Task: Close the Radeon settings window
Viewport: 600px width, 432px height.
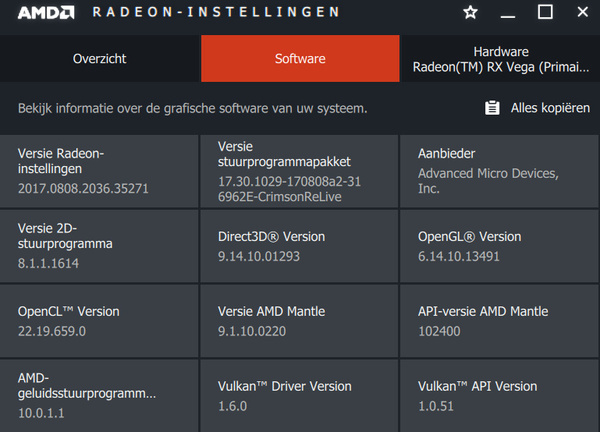Action: click(x=582, y=12)
